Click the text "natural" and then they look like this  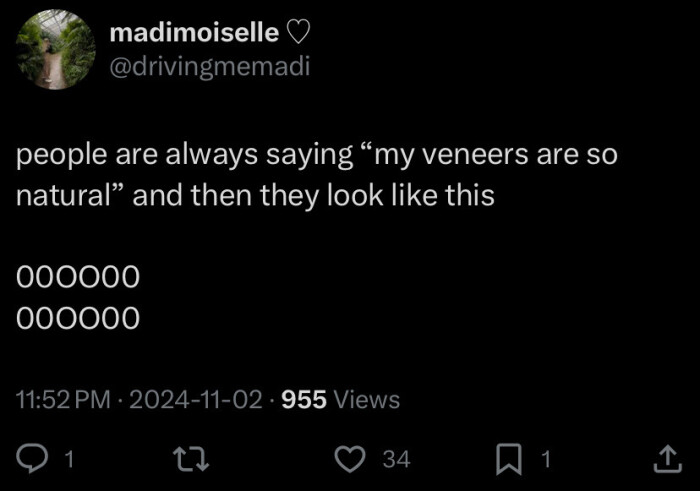pos(255,195)
